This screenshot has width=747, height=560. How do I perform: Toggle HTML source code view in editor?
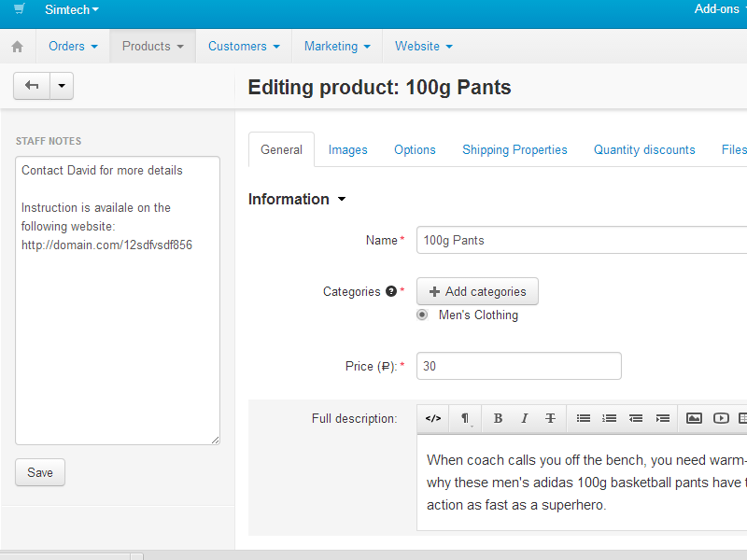433,418
